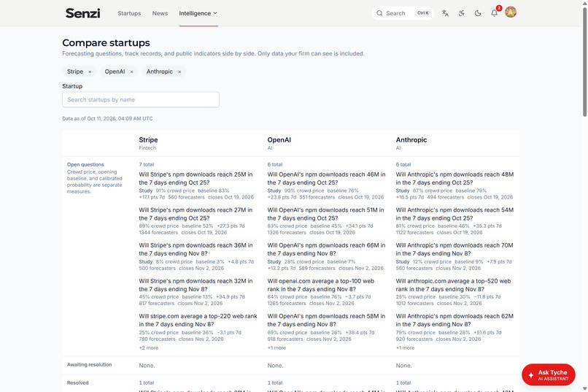Go to the News navigation item
The width and height of the screenshot is (588, 392).
[x=160, y=13]
